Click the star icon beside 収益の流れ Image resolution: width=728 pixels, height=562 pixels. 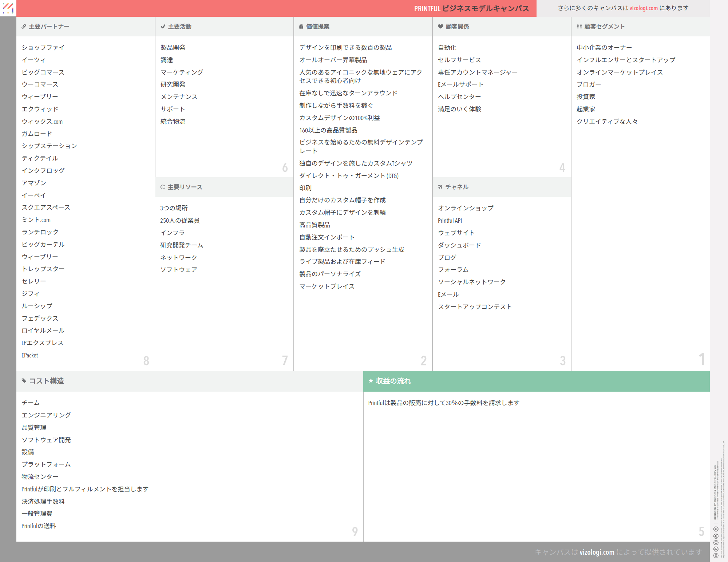tap(371, 381)
